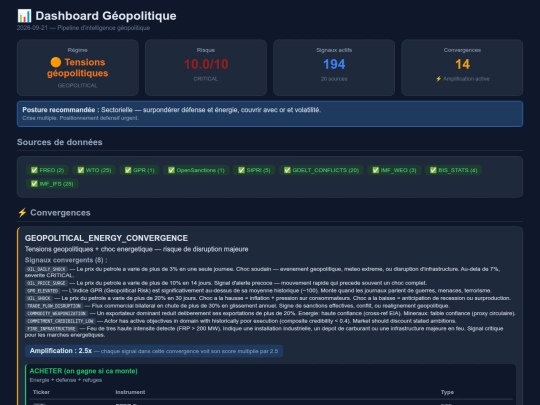Click the check icon on GDELT_CONFLICTS badge
Image resolution: width=540 pixels, height=405 pixels.
point(287,170)
